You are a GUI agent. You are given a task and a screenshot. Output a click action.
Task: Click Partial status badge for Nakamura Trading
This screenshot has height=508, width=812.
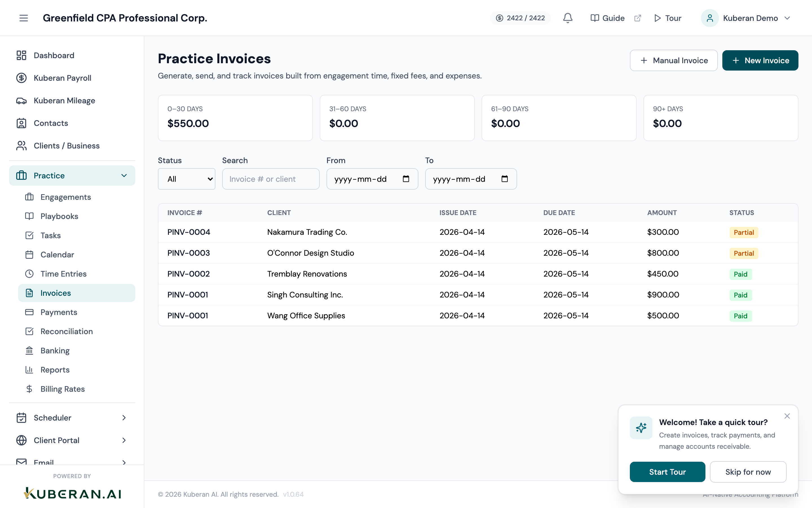[743, 232]
